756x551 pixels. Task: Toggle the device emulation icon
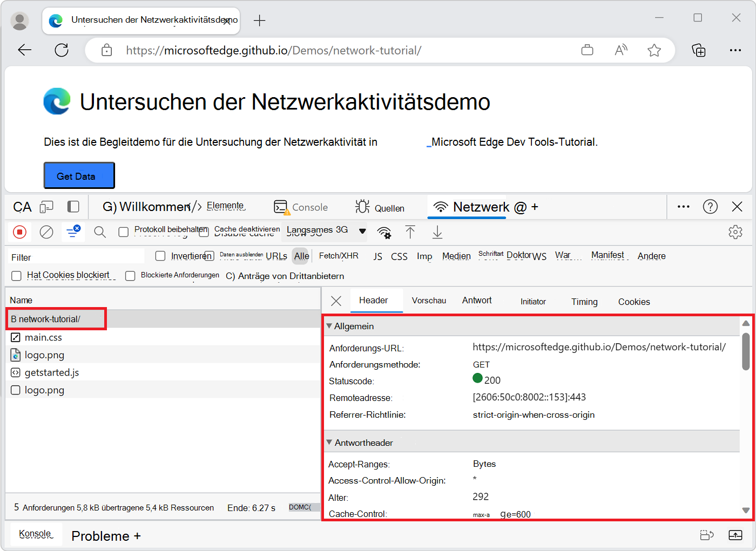[x=47, y=207]
